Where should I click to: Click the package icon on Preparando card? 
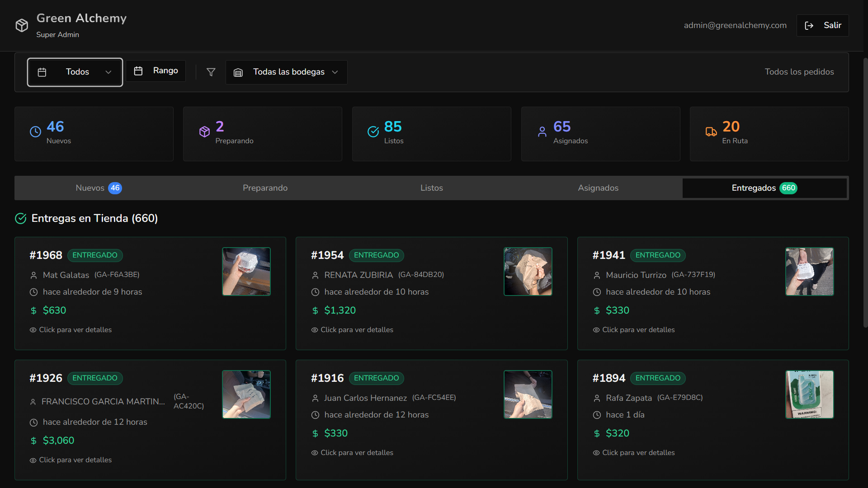[x=204, y=131]
